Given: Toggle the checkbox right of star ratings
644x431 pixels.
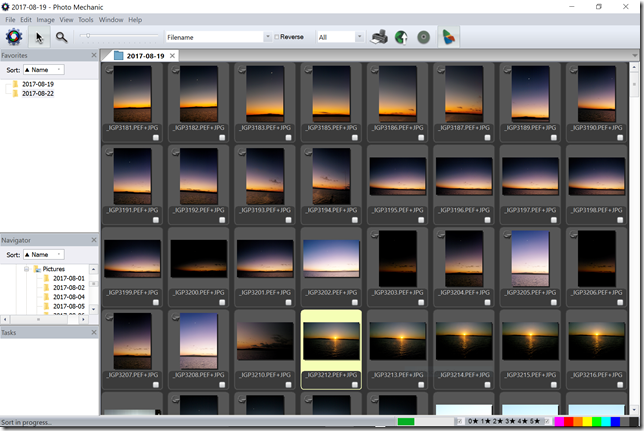Looking at the screenshot, I should 547,421.
